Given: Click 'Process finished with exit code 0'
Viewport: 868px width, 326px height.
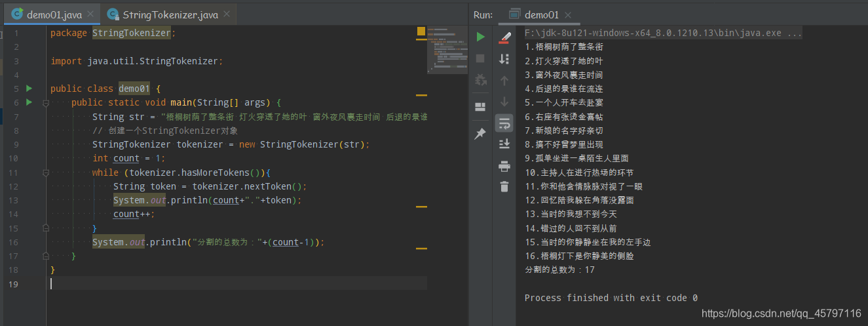Looking at the screenshot, I should point(611,298).
